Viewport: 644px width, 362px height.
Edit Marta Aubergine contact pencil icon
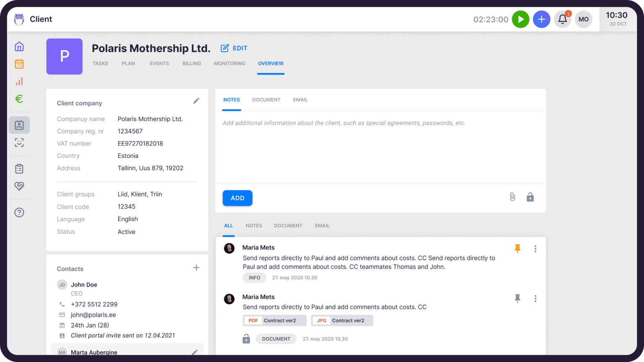click(x=195, y=352)
